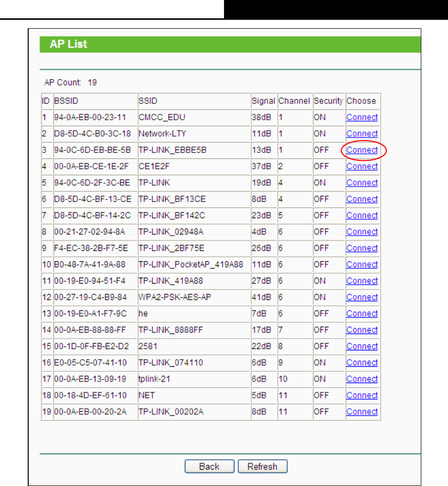Click Connect for SSID 2581
This screenshot has height=486, width=448.
[x=362, y=346]
